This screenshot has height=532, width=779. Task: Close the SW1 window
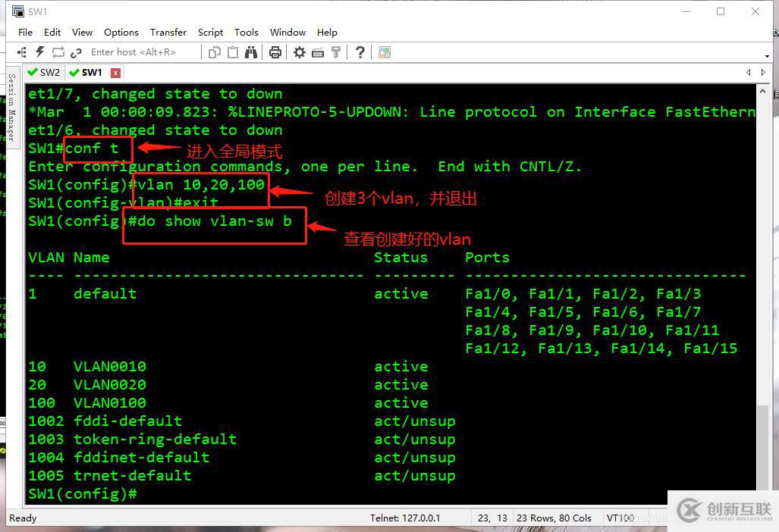click(x=755, y=11)
